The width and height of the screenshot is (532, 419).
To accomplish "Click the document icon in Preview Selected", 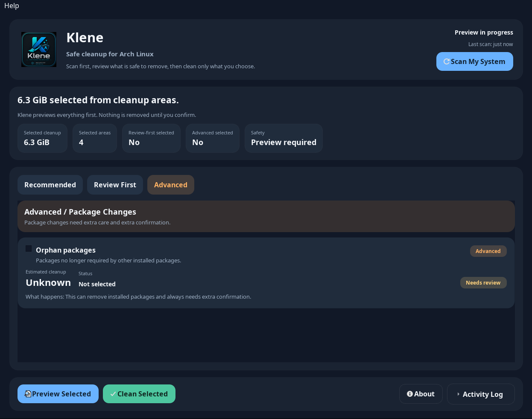I will click(x=28, y=394).
